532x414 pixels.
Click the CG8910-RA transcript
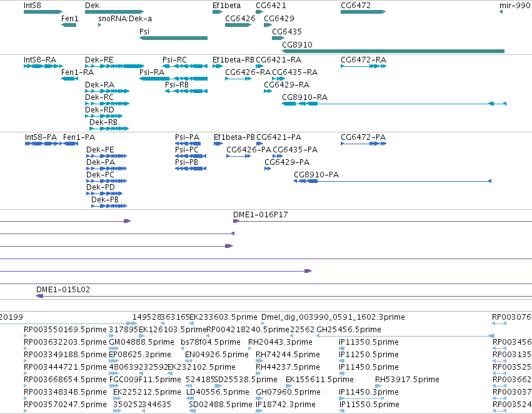tap(394, 104)
